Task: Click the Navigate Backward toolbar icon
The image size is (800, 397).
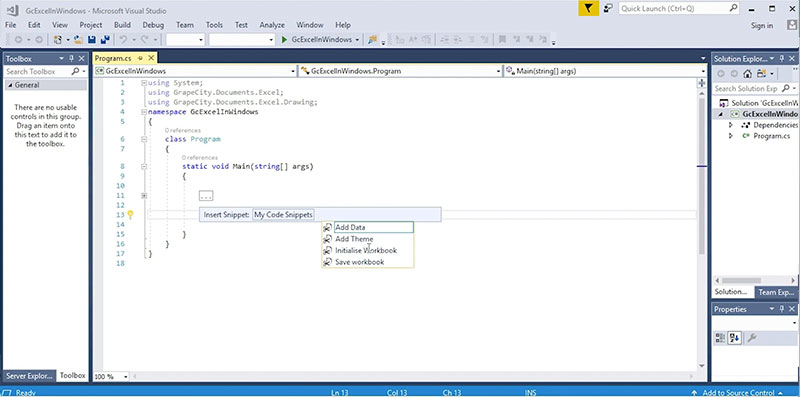Action: (x=18, y=39)
